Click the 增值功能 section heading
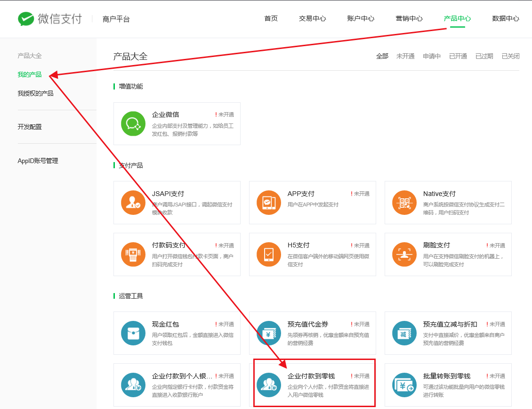This screenshot has width=532, height=409. click(130, 86)
